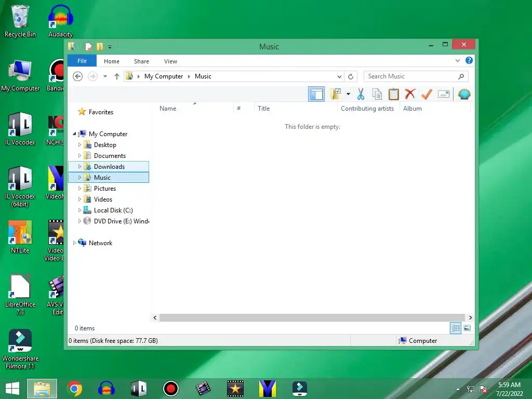The image size is (532, 399).
Task: Click the Cut scissors icon
Action: (x=361, y=94)
